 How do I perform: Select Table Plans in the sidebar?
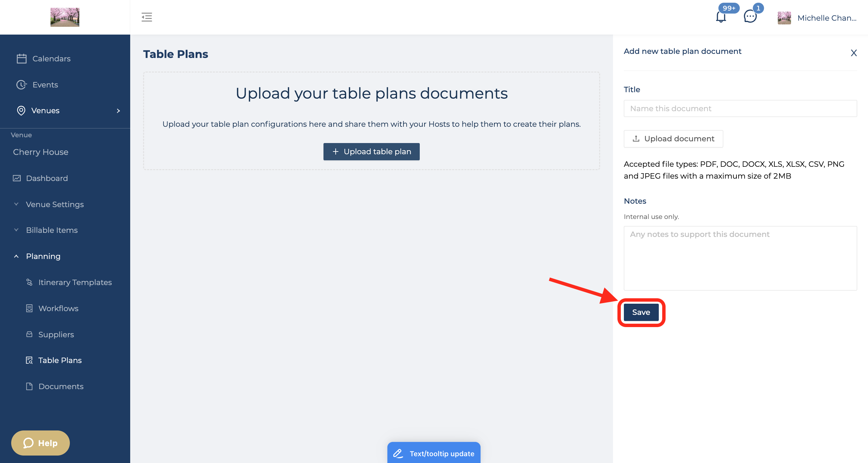click(60, 360)
